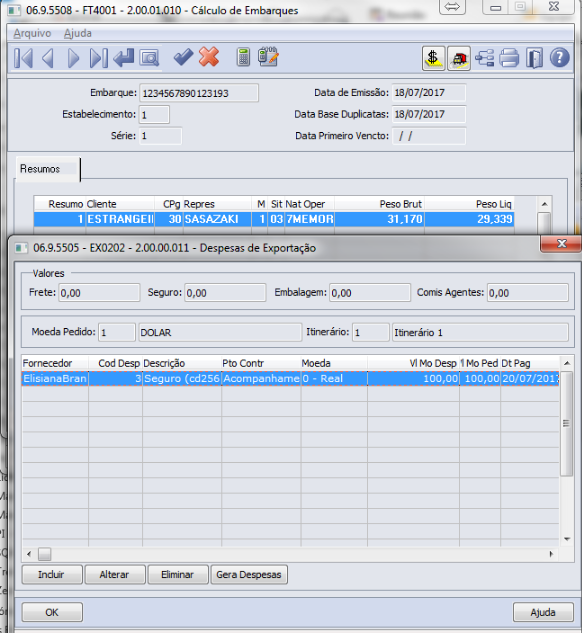Jump to last record icon
This screenshot has height=633, width=582.
click(x=98, y=58)
